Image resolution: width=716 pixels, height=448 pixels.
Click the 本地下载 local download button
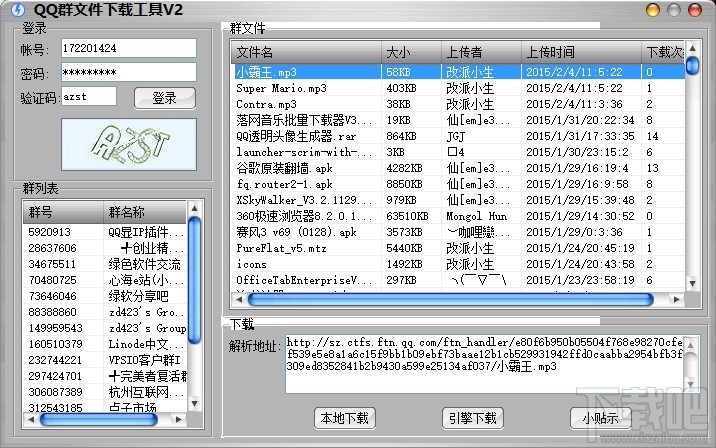coord(345,418)
